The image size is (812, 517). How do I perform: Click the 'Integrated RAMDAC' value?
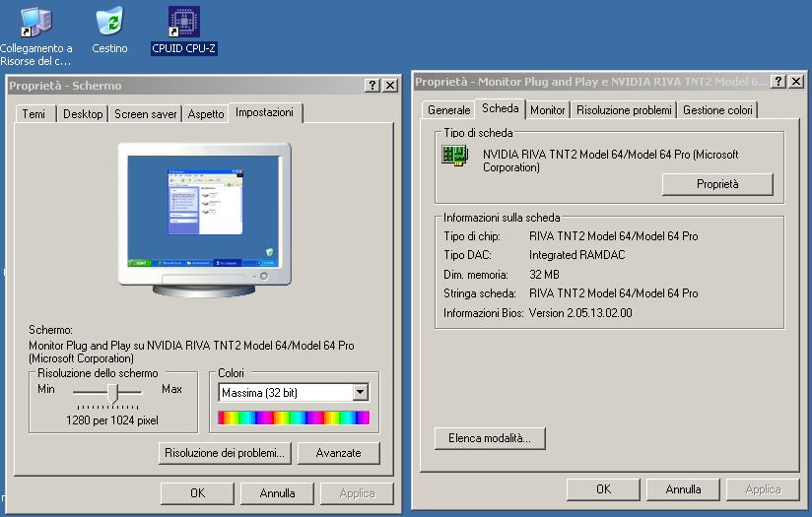576,255
